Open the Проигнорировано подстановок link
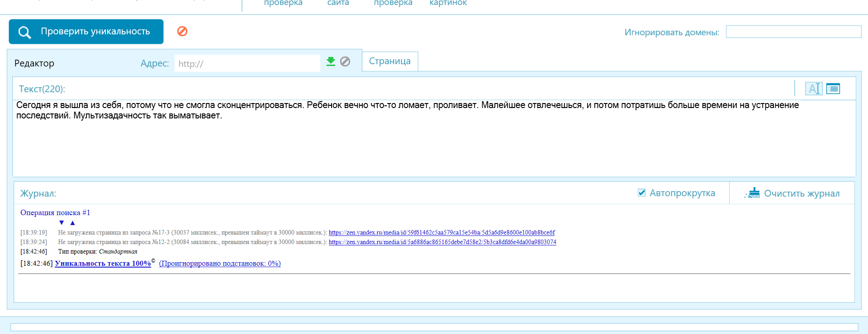 (220, 263)
